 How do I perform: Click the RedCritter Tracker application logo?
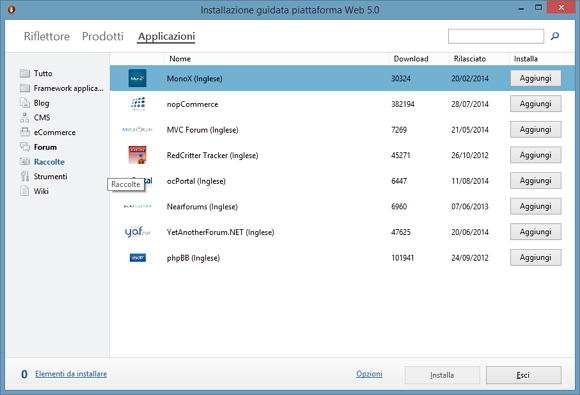pyautogui.click(x=138, y=155)
